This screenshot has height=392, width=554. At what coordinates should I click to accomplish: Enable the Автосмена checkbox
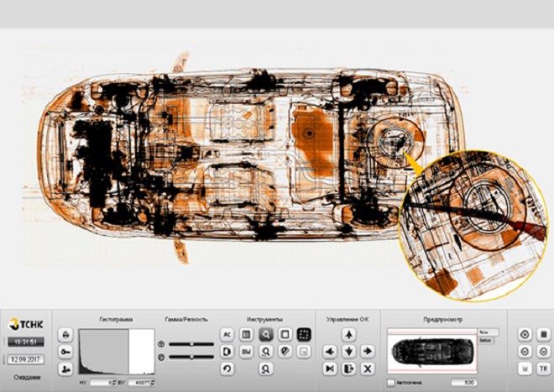point(391,383)
